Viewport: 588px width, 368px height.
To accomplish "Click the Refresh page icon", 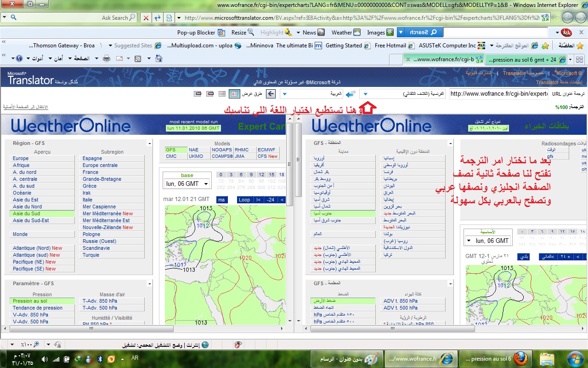I will tap(158, 18).
